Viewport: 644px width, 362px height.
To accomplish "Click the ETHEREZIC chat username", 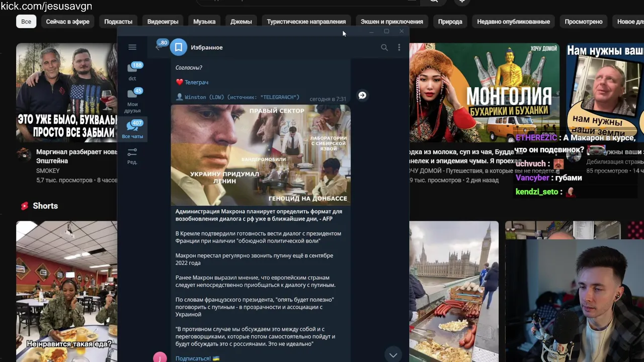I will [536, 138].
